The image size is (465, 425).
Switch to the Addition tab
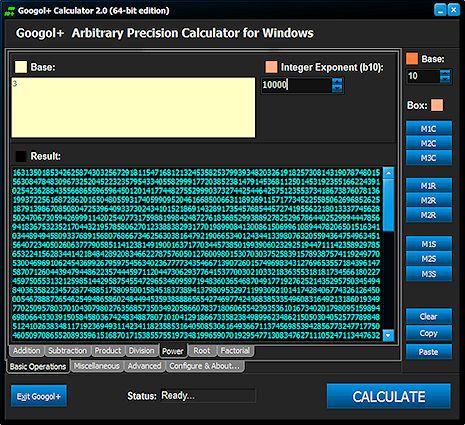[x=27, y=351]
